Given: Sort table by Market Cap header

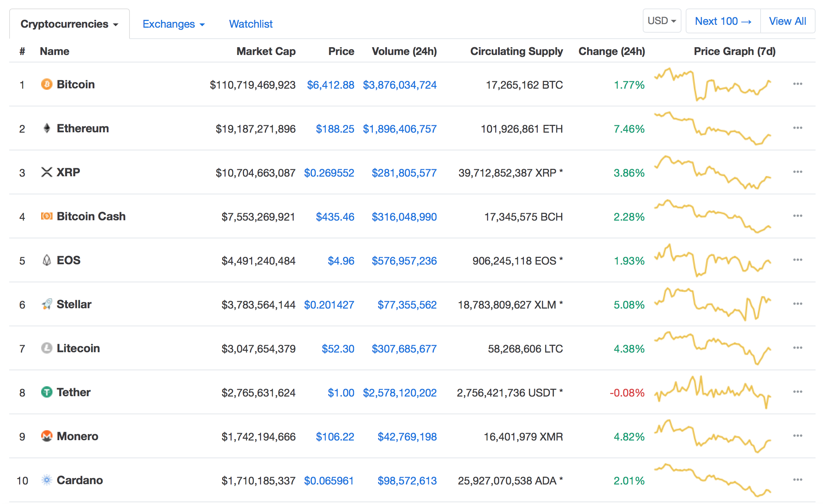Looking at the screenshot, I should 266,51.
